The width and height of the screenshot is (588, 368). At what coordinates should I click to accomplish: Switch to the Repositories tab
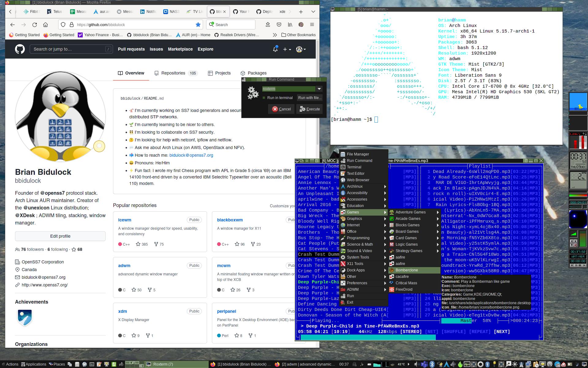pos(173,73)
